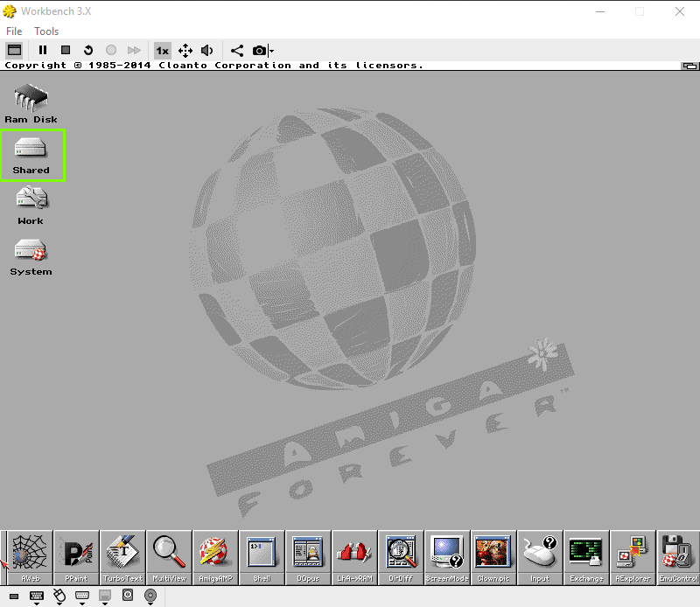Select the Work drive icon
The height and width of the screenshot is (607, 700).
(31, 206)
